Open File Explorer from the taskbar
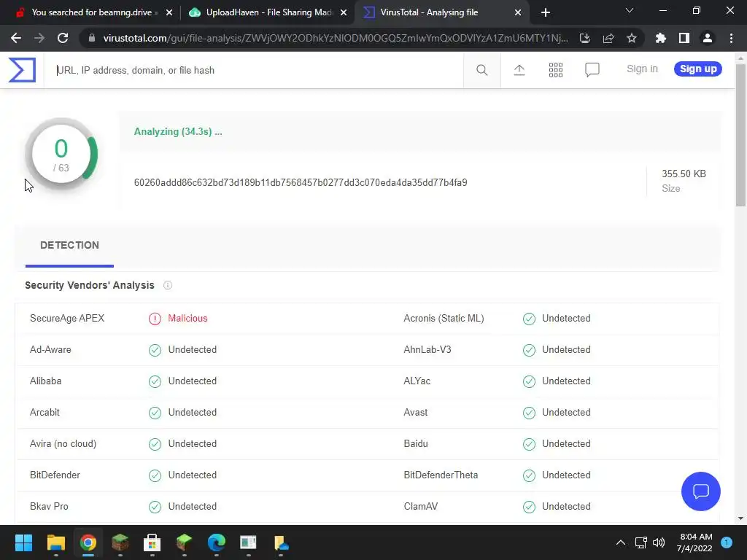 coord(55,542)
